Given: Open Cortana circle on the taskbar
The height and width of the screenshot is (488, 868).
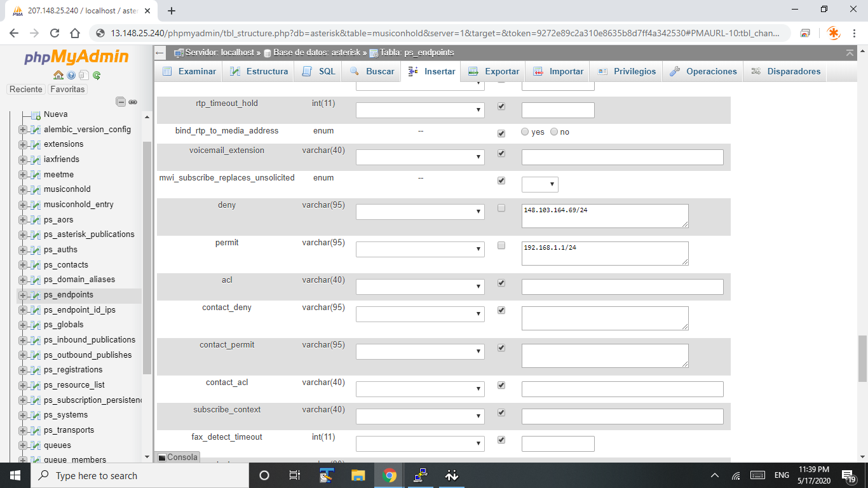Looking at the screenshot, I should click(x=264, y=475).
